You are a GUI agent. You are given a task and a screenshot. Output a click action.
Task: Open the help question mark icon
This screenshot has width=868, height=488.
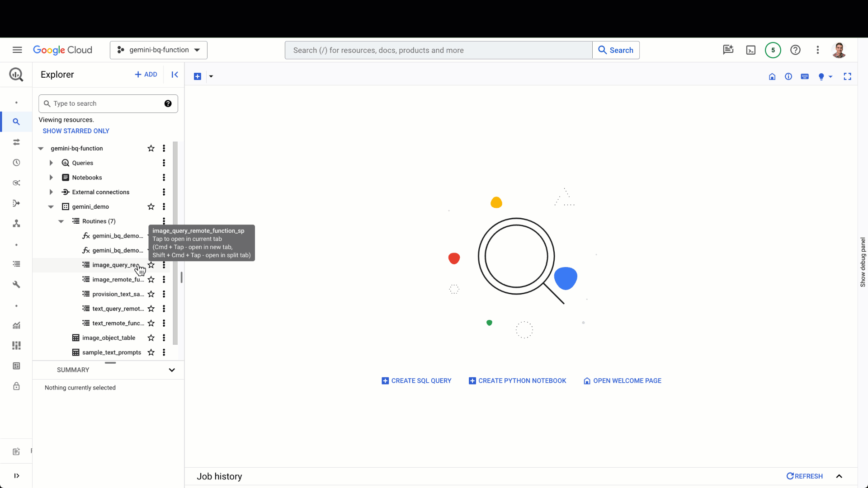pos(795,50)
